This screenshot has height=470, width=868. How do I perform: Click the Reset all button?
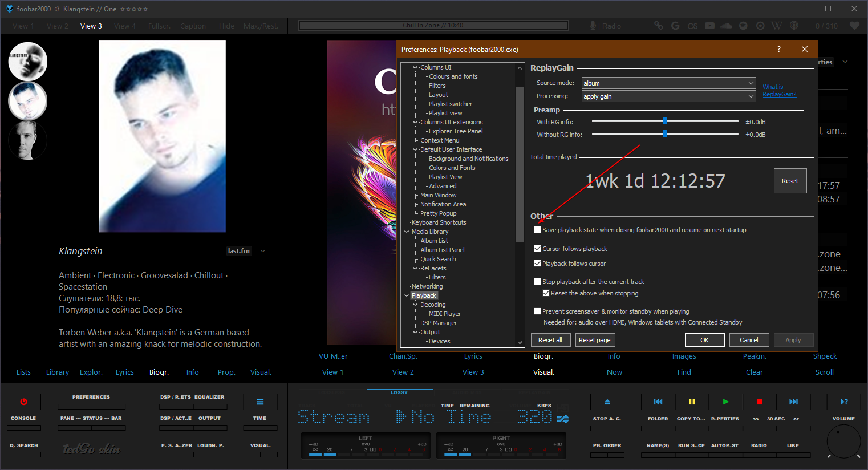click(550, 340)
